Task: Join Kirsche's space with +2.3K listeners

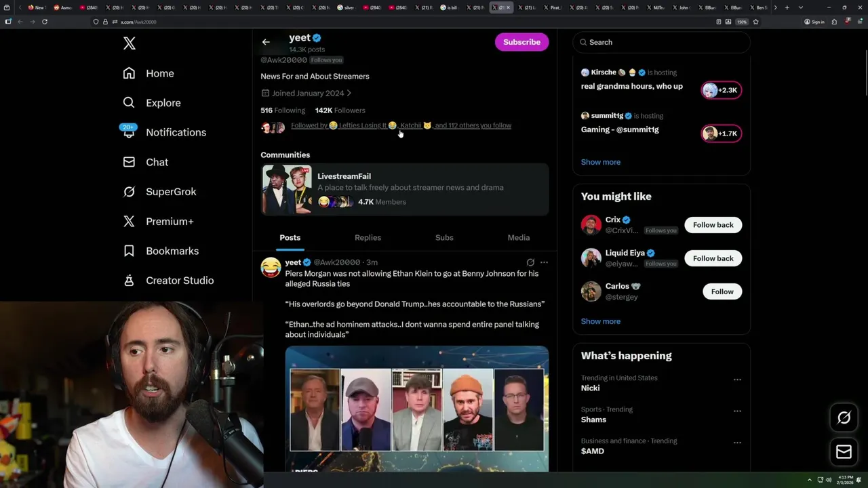Action: point(722,90)
